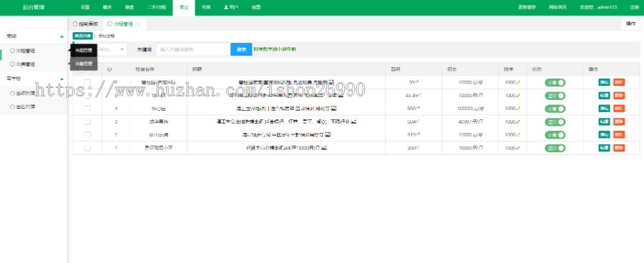Switch to the 控制面板 tab
The height and width of the screenshot is (263, 644).
[85, 24]
